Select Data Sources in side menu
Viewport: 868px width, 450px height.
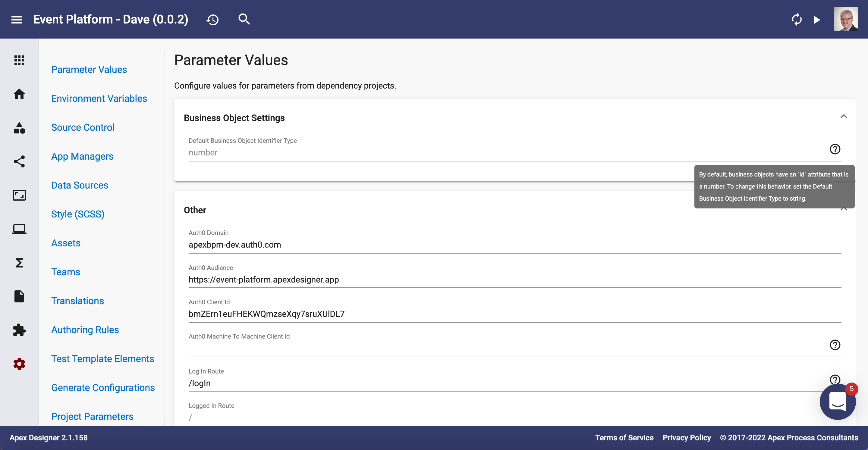[x=80, y=185]
